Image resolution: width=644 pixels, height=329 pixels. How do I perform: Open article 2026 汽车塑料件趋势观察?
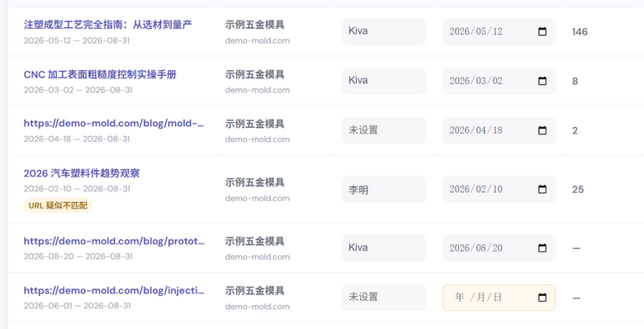[x=82, y=173]
